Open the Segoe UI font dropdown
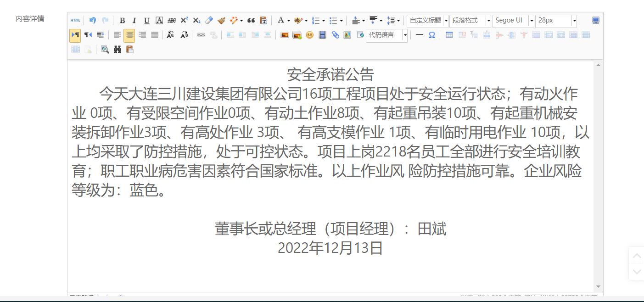The width and height of the screenshot is (644, 302). point(513,20)
